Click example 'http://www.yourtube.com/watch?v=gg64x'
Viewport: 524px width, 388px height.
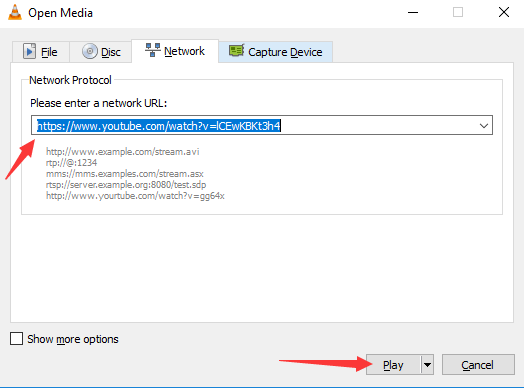(135, 196)
